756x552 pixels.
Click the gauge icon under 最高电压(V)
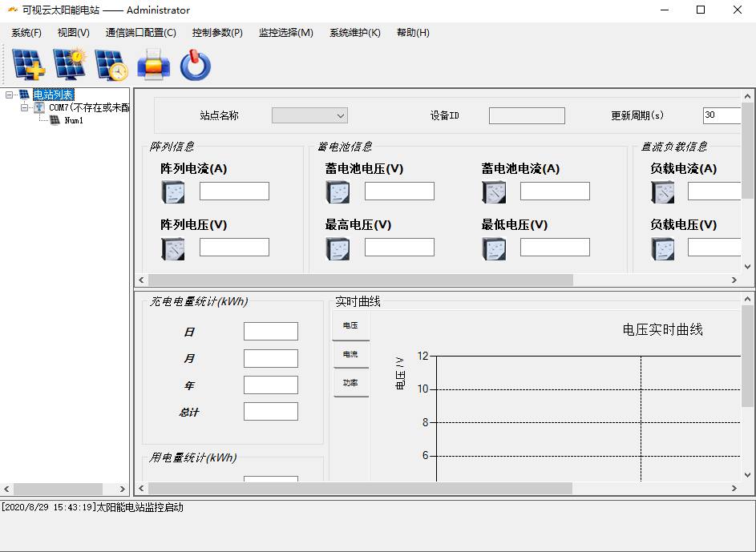338,249
